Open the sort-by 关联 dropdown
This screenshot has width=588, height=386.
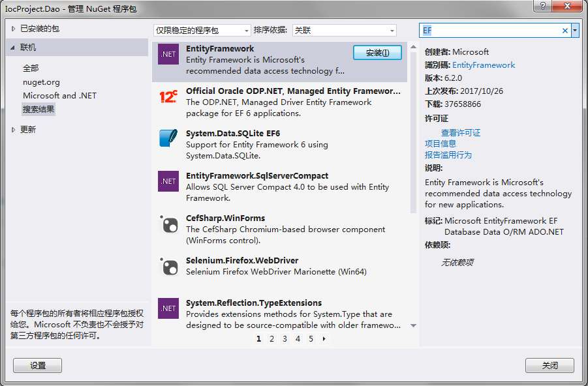(x=344, y=31)
